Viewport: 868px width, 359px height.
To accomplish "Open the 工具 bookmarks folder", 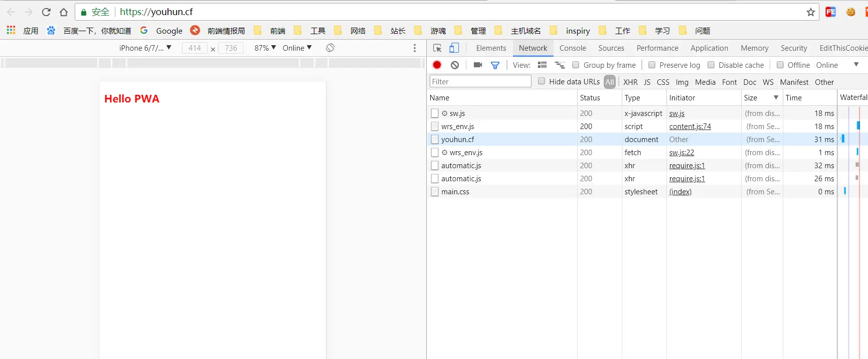I will click(x=309, y=31).
